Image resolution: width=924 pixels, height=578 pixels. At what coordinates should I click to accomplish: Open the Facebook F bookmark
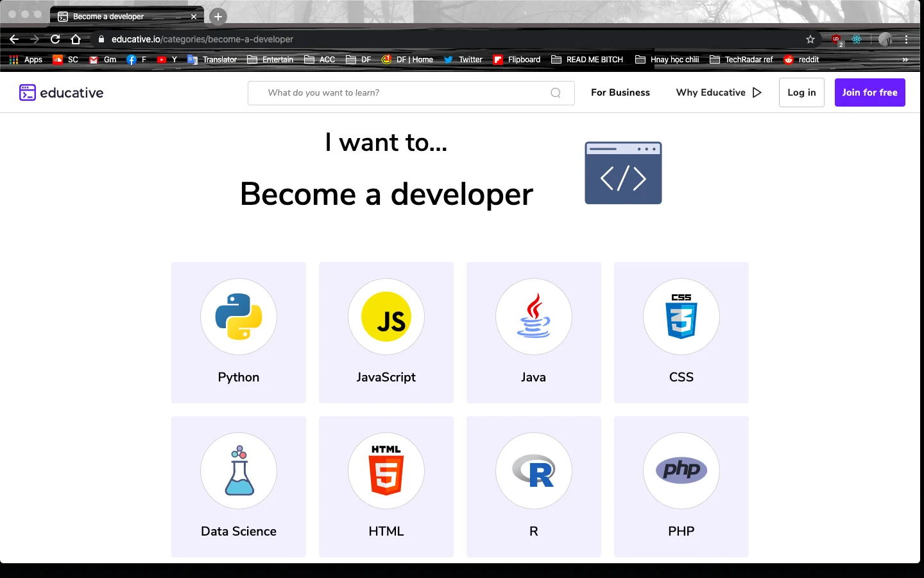[137, 60]
